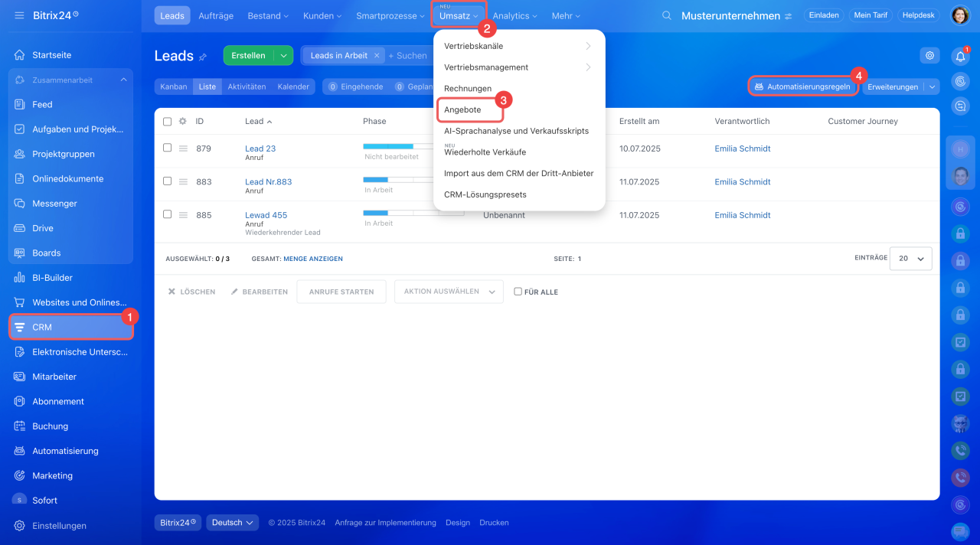Expand the Erweiterungen dropdown arrow
This screenshot has width=980, height=545.
pos(932,86)
